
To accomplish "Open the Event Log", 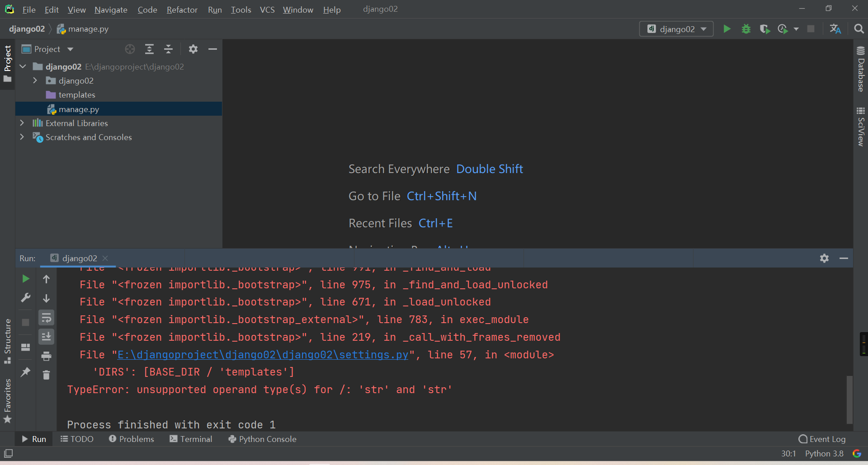I will pyautogui.click(x=822, y=439).
